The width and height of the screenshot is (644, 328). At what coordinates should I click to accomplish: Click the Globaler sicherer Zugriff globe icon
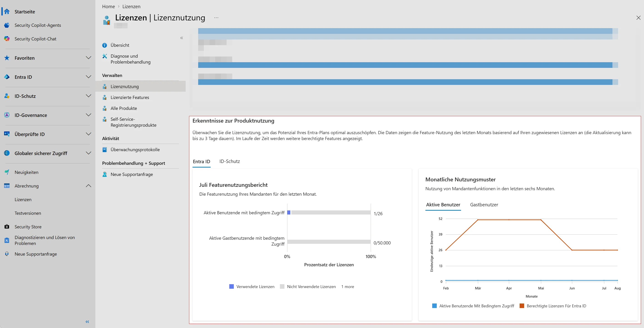[7, 153]
